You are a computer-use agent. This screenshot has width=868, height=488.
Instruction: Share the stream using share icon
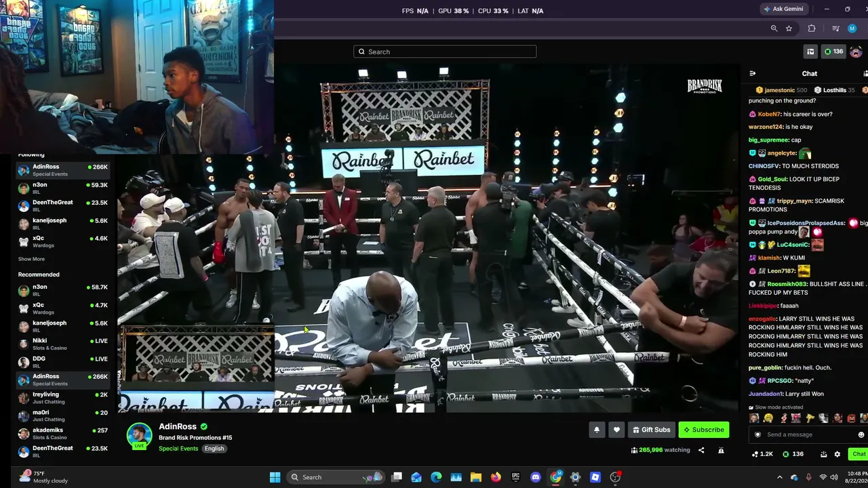click(x=701, y=450)
